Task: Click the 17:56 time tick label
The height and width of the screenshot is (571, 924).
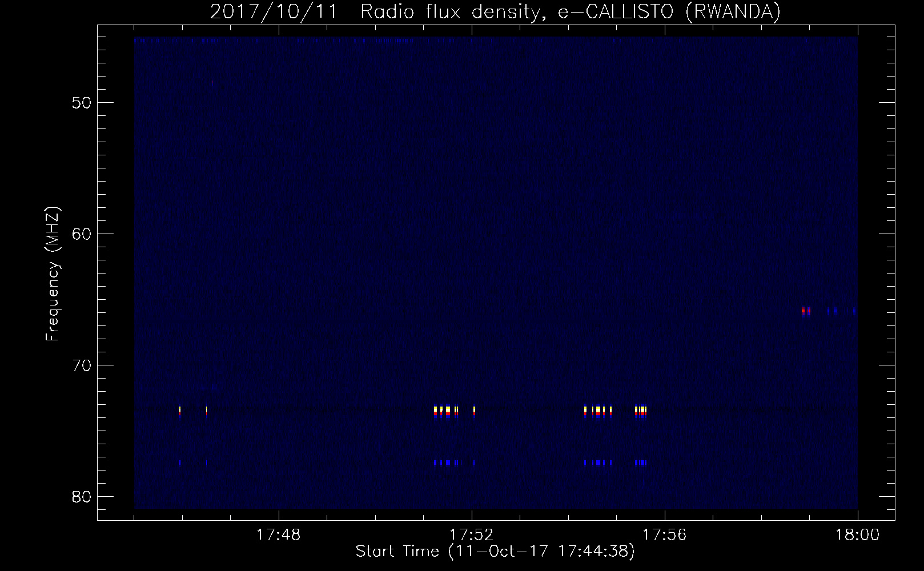Action: point(665,535)
